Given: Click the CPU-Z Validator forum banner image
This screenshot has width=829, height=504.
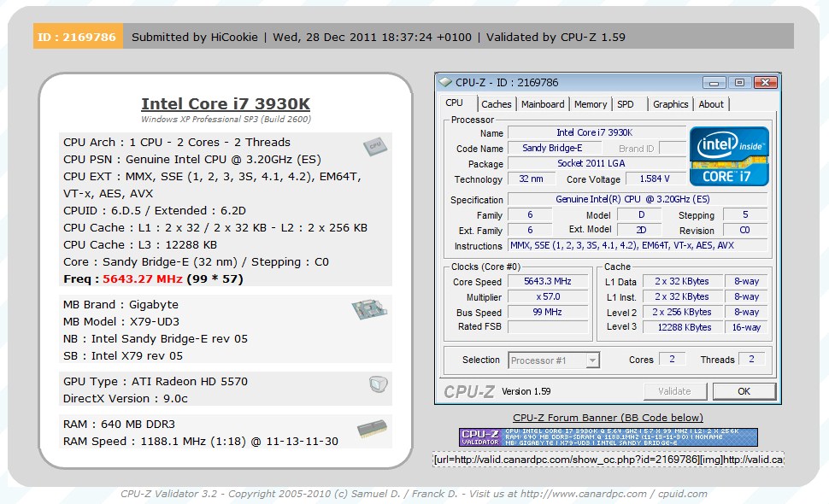Looking at the screenshot, I should 608,437.
